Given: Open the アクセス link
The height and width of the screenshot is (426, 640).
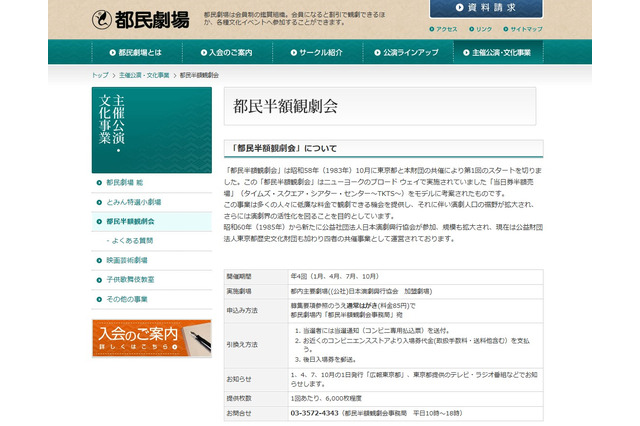Looking at the screenshot, I should 444,29.
